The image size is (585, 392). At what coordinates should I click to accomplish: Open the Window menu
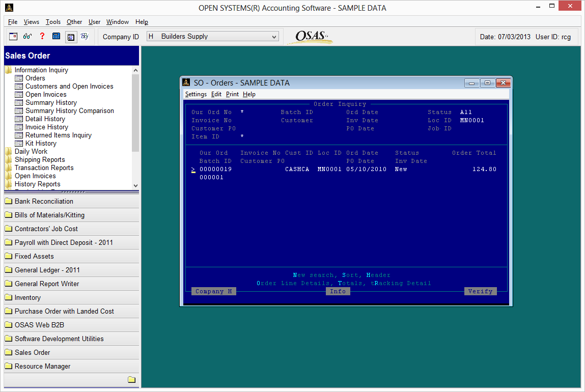pos(118,22)
